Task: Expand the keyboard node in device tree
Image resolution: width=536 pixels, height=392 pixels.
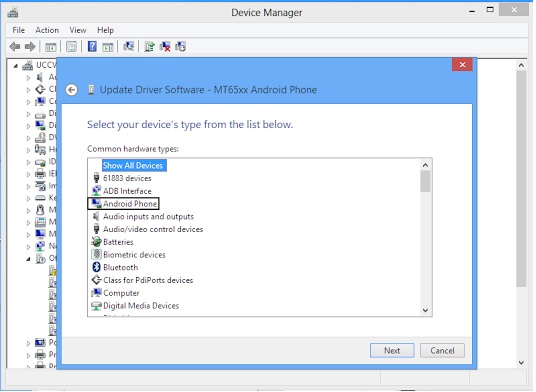Action: (28, 198)
